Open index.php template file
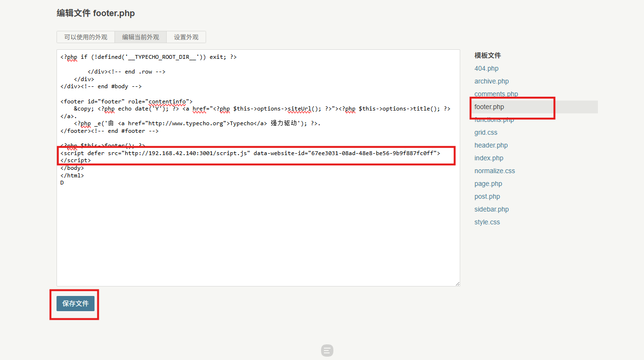 [x=489, y=158]
